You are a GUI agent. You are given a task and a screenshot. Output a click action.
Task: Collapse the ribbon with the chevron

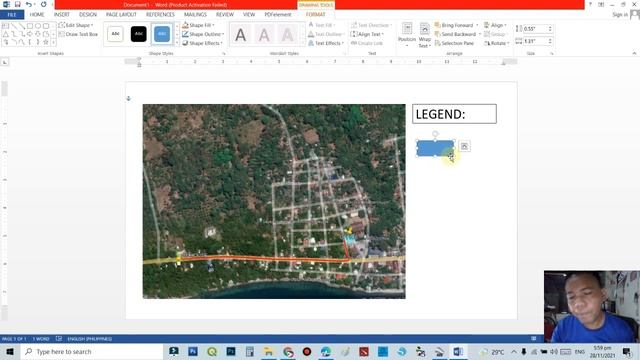[x=634, y=53]
